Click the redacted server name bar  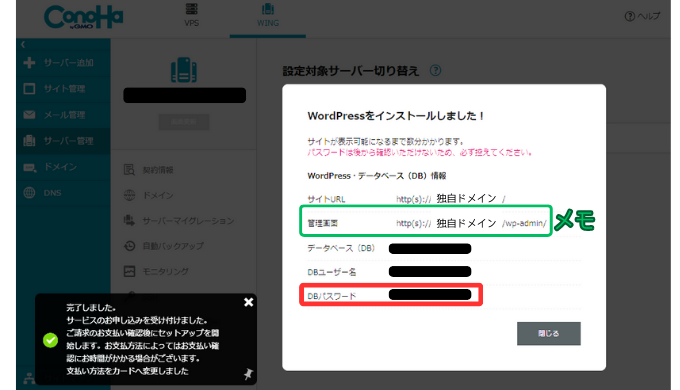(184, 95)
